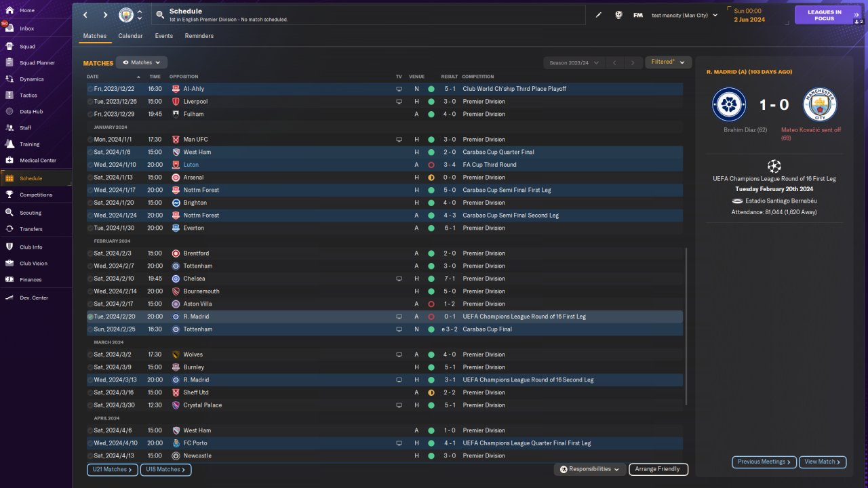Select the radio circle on the Wolves row
Screen dimensions: 868x488
click(90, 354)
